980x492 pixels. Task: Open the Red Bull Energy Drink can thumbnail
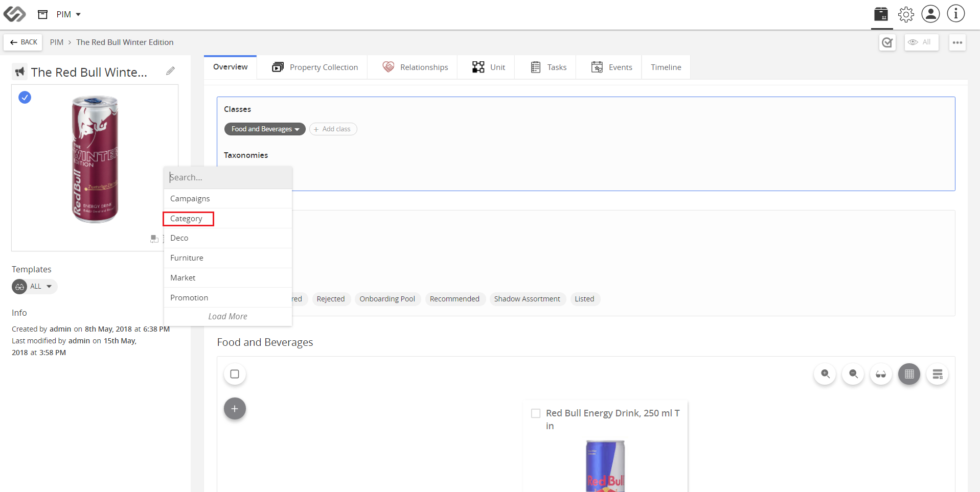click(605, 466)
